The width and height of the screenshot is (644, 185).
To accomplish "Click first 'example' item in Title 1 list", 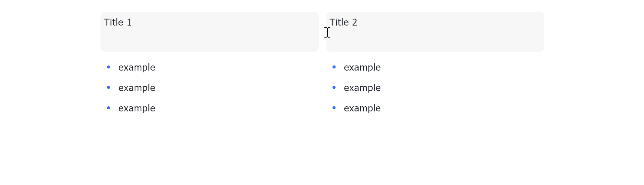I will click(x=137, y=68).
